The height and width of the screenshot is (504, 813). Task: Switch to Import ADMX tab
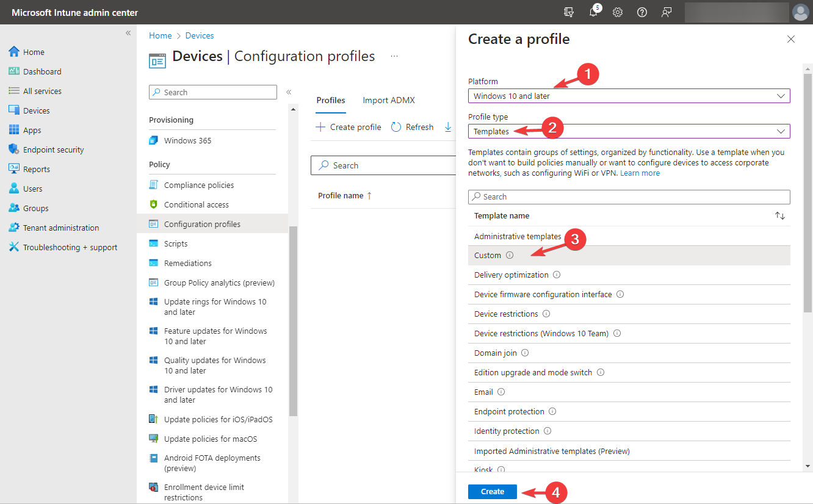[x=389, y=100]
